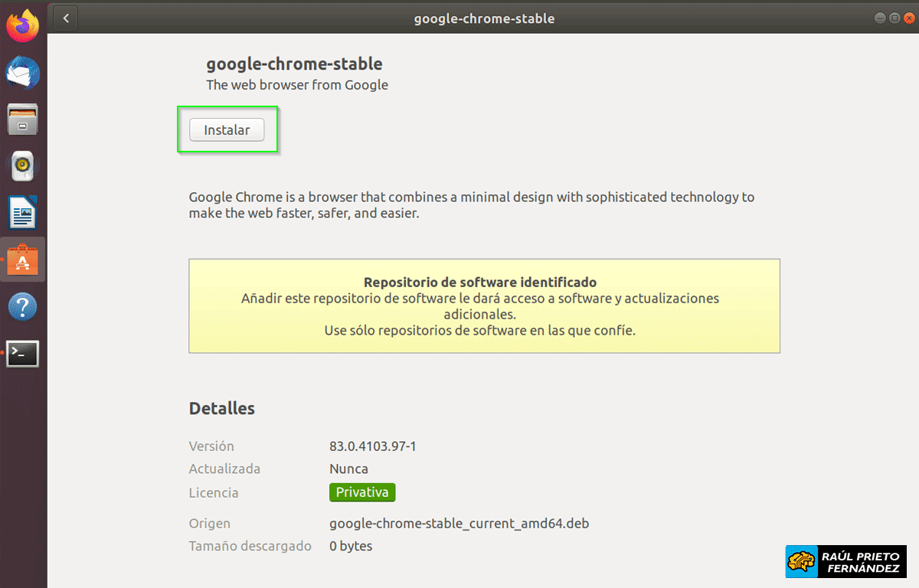Click the Instalar button
Screen dimensions: 919x588
click(227, 129)
